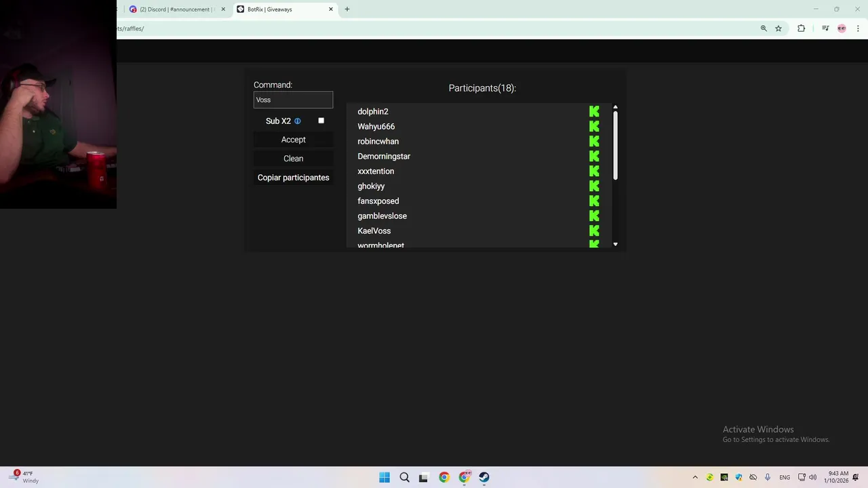The image size is (868, 488).
Task: Select participant xxxtention
Action: point(376,171)
